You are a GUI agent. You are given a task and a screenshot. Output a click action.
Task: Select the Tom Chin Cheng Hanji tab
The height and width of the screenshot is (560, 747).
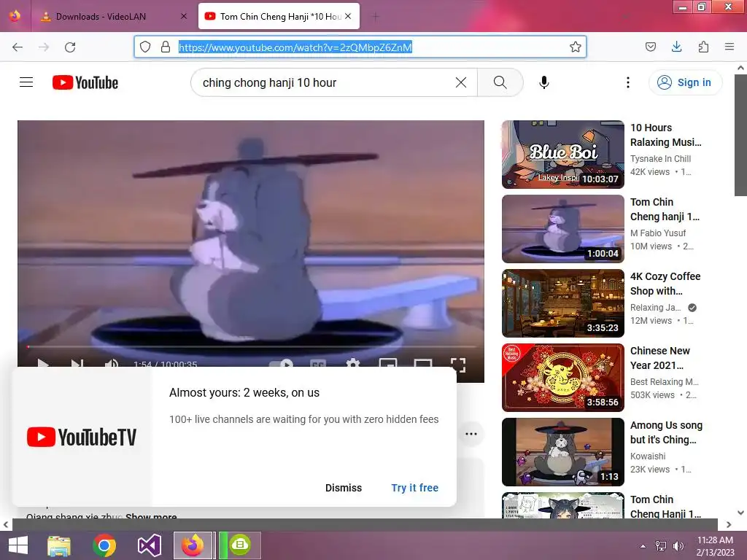pyautogui.click(x=279, y=17)
